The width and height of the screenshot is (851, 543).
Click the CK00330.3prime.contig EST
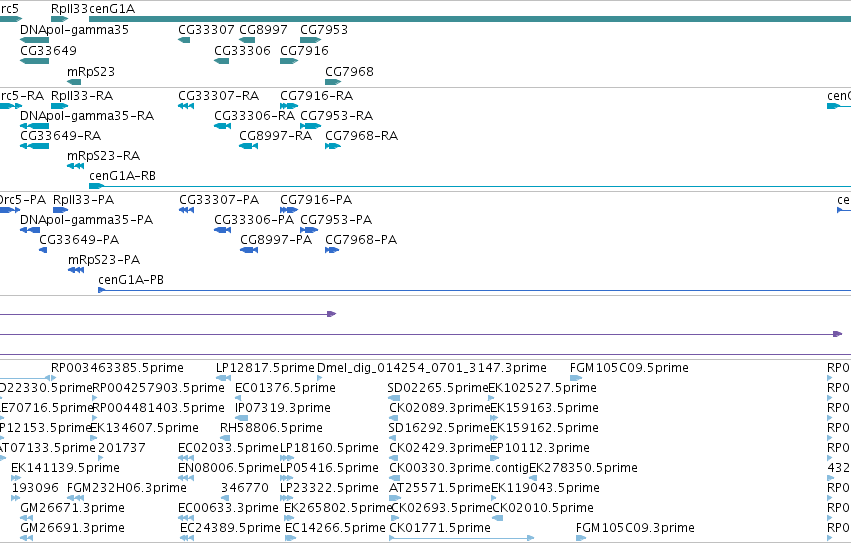393,478
